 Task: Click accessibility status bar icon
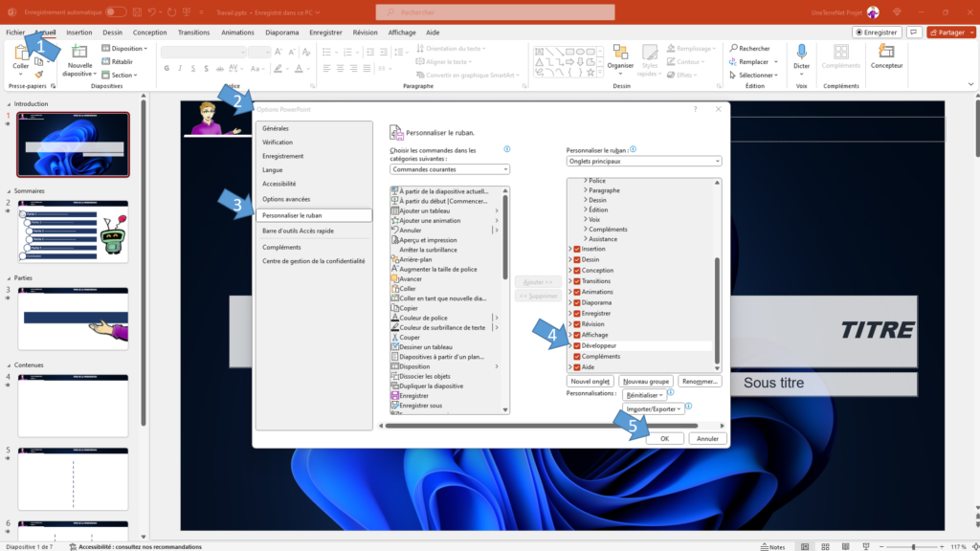pyautogui.click(x=73, y=546)
